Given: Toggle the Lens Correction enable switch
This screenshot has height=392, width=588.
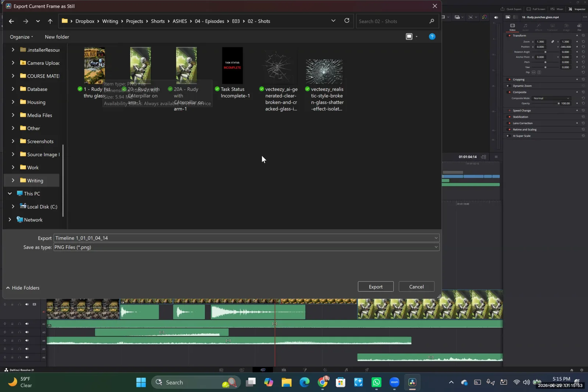Looking at the screenshot, I should [509, 123].
